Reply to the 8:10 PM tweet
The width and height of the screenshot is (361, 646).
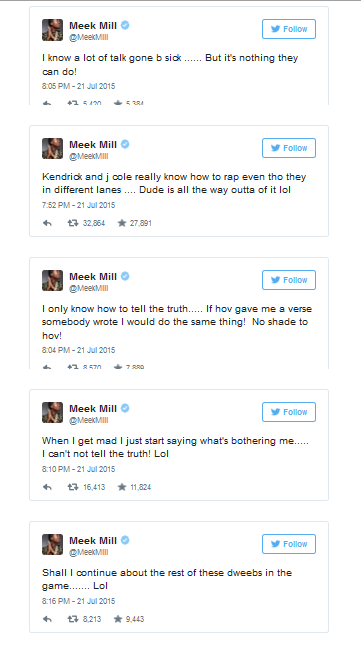point(47,487)
